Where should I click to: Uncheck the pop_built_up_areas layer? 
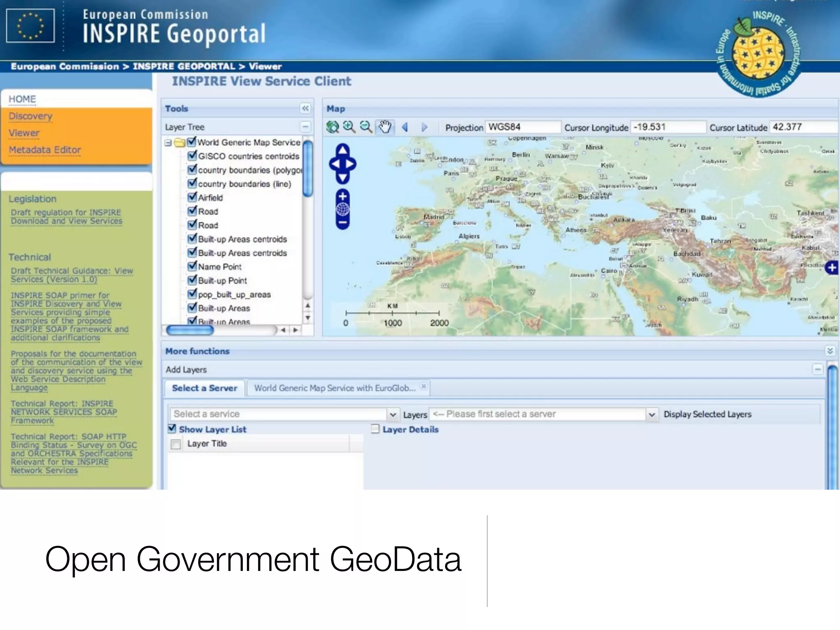point(192,294)
